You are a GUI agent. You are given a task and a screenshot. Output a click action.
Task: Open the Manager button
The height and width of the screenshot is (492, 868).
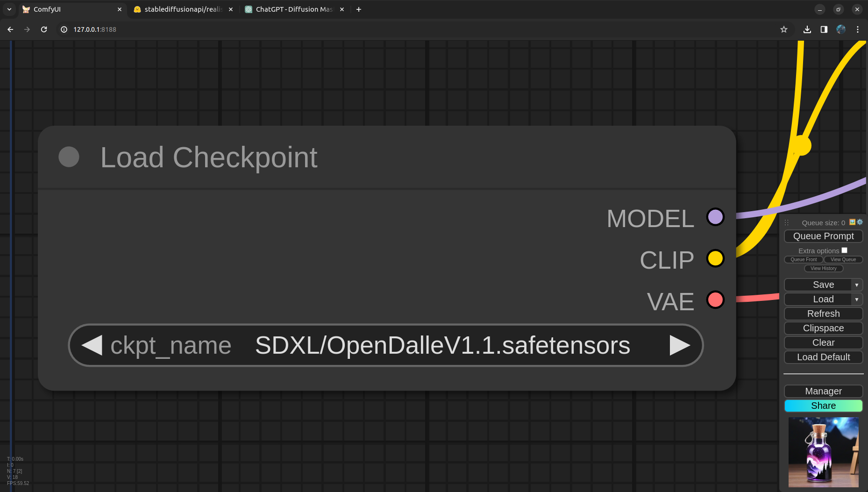(823, 391)
